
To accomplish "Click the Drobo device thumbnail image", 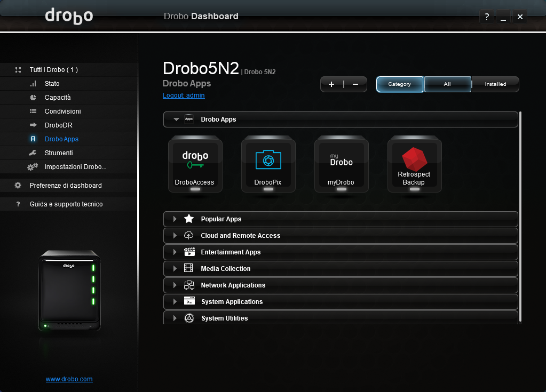I will coord(69,291).
